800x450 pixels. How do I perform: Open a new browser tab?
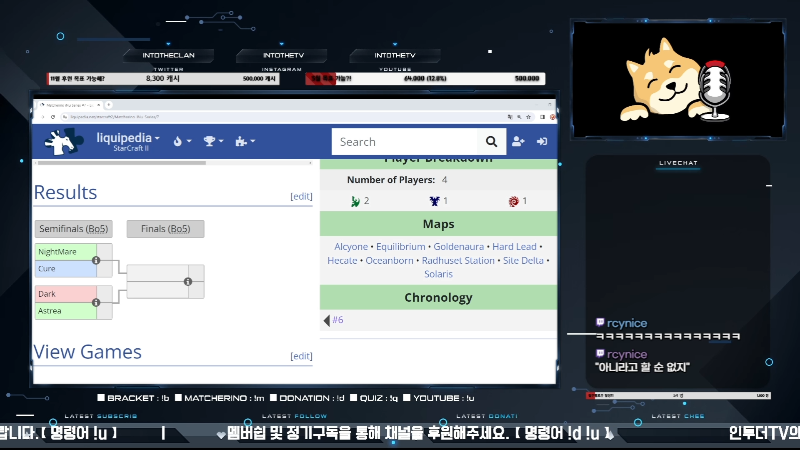click(109, 105)
